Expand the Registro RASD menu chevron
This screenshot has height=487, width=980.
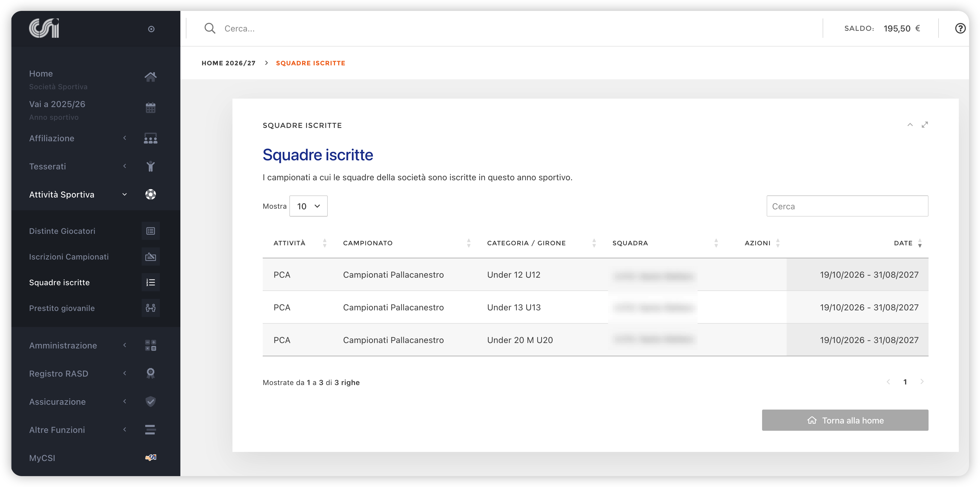pos(124,373)
